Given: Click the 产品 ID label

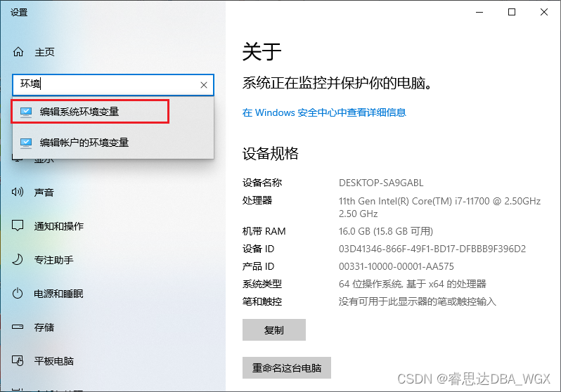Looking at the screenshot, I should coord(258,266).
